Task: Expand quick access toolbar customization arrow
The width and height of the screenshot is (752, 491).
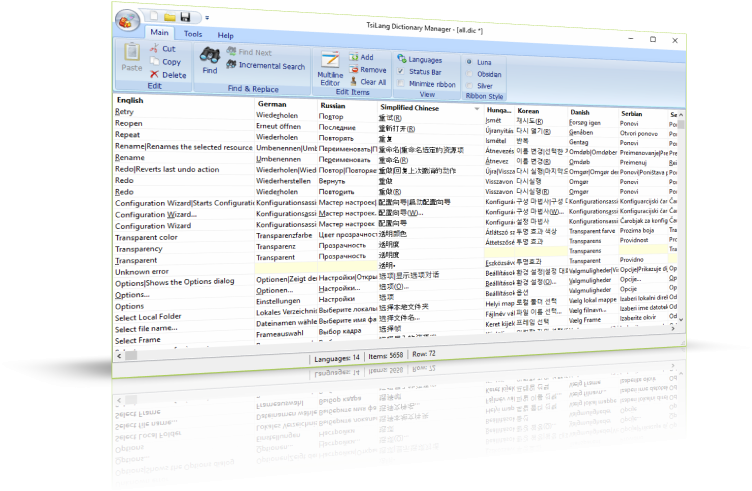Action: pos(207,18)
